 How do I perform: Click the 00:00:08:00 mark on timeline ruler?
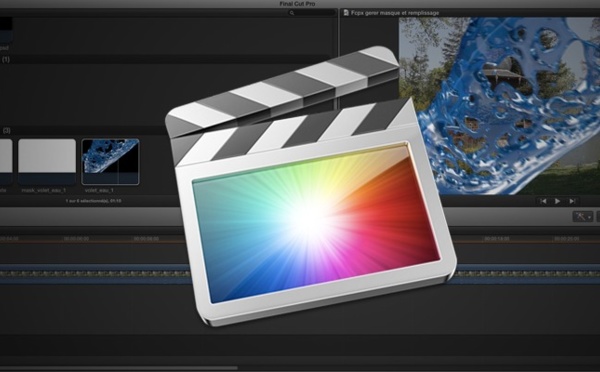pos(146,238)
